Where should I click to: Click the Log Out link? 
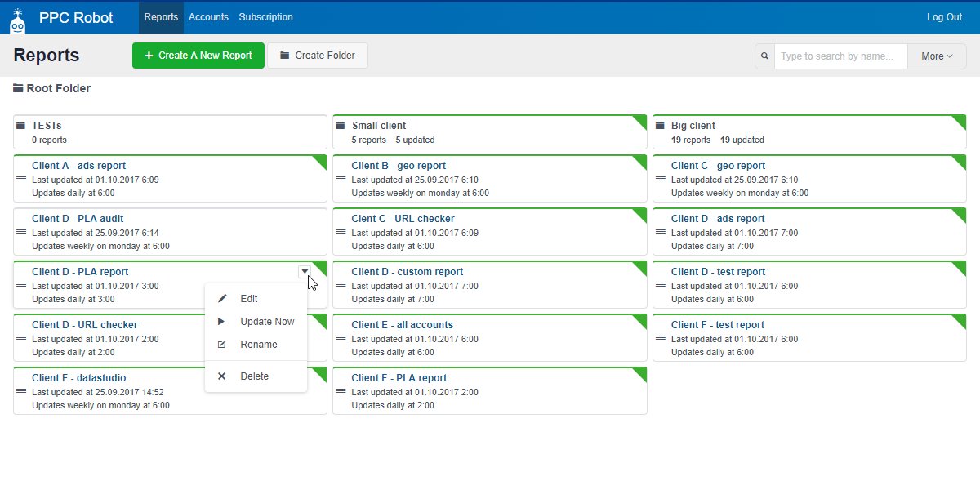944,17
